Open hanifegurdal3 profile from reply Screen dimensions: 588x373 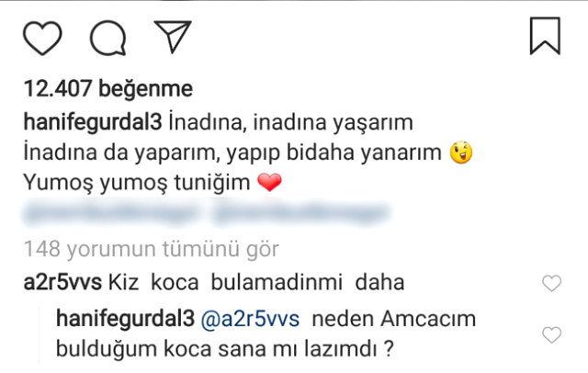(125, 319)
